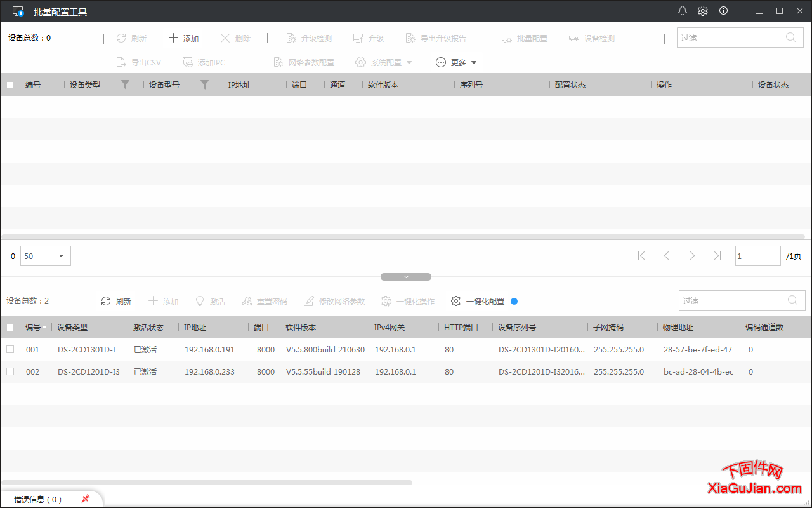This screenshot has height=508, width=812.
Task: Click the app logo icon in title bar
Action: click(18, 11)
